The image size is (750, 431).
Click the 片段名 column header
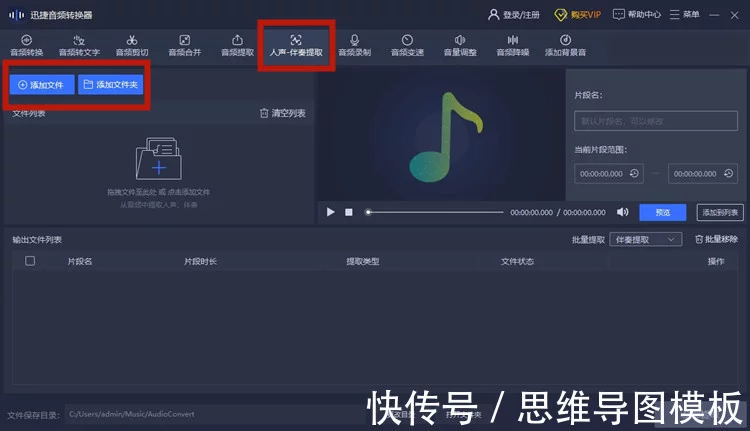click(x=79, y=261)
